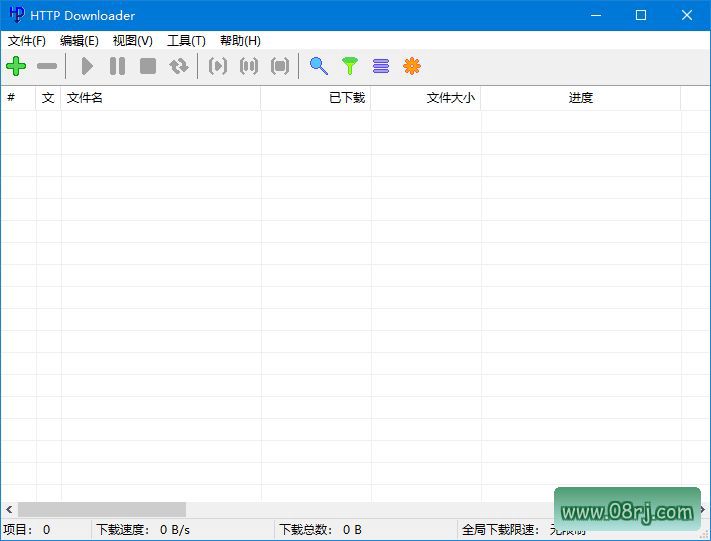Click the green plus Add URL icon
Image resolution: width=711 pixels, height=541 pixels.
(16, 66)
